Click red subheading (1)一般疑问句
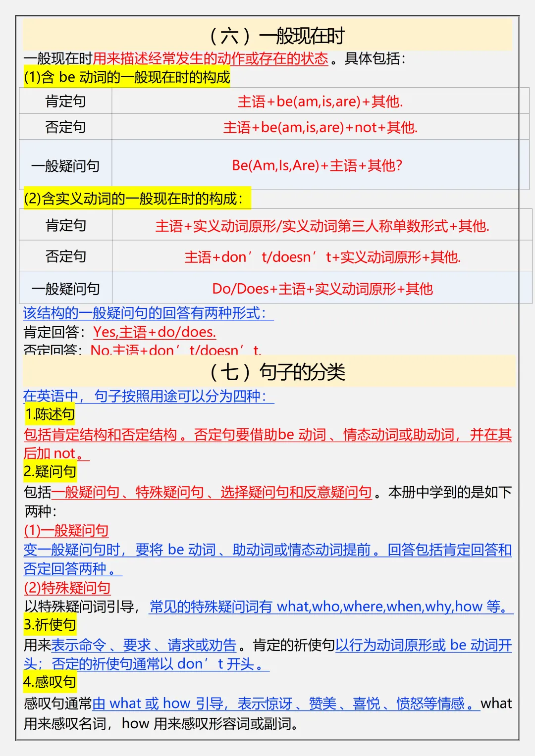This screenshot has width=535, height=756. click(66, 531)
